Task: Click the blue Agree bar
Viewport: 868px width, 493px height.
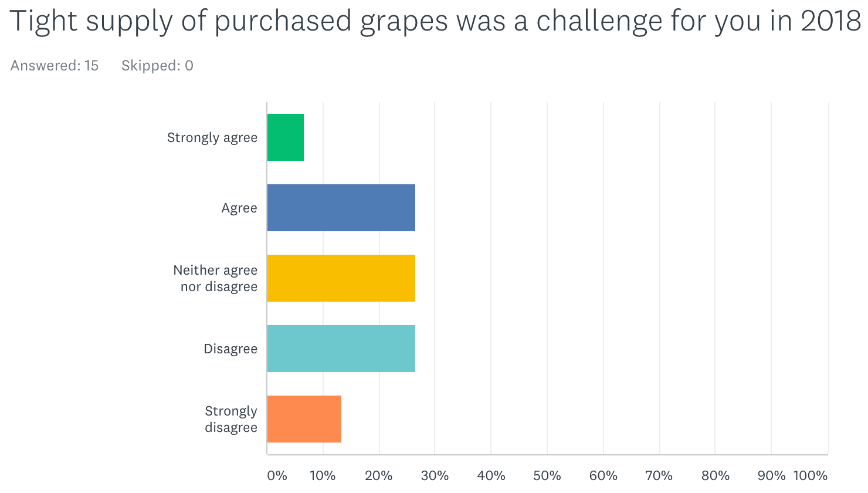Action: point(341,208)
